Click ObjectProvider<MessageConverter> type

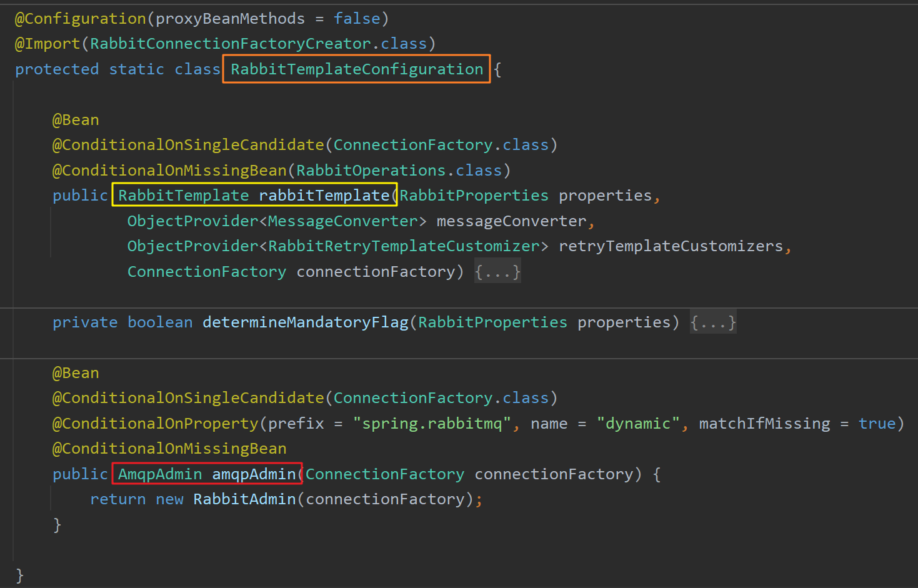(277, 221)
